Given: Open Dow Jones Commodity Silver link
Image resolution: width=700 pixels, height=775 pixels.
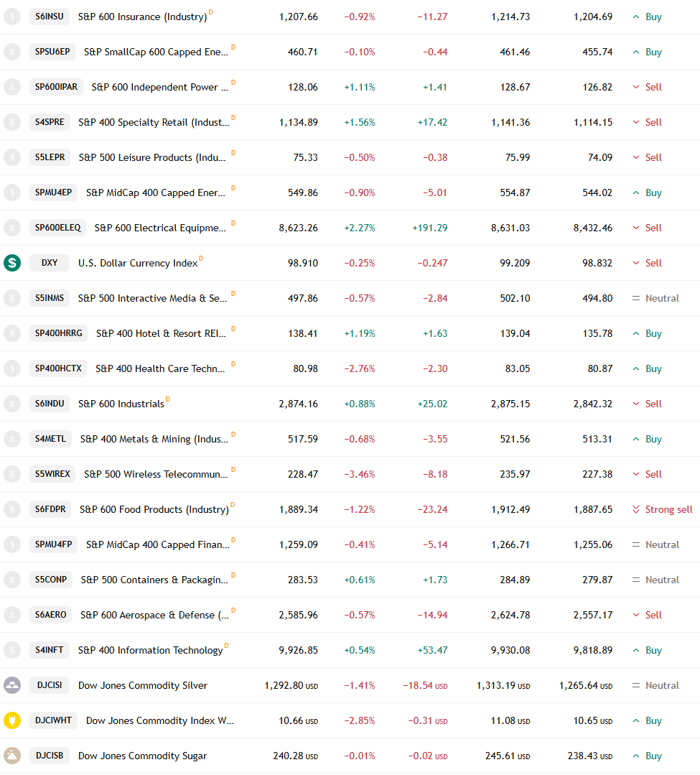Looking at the screenshot, I should (x=143, y=685).
